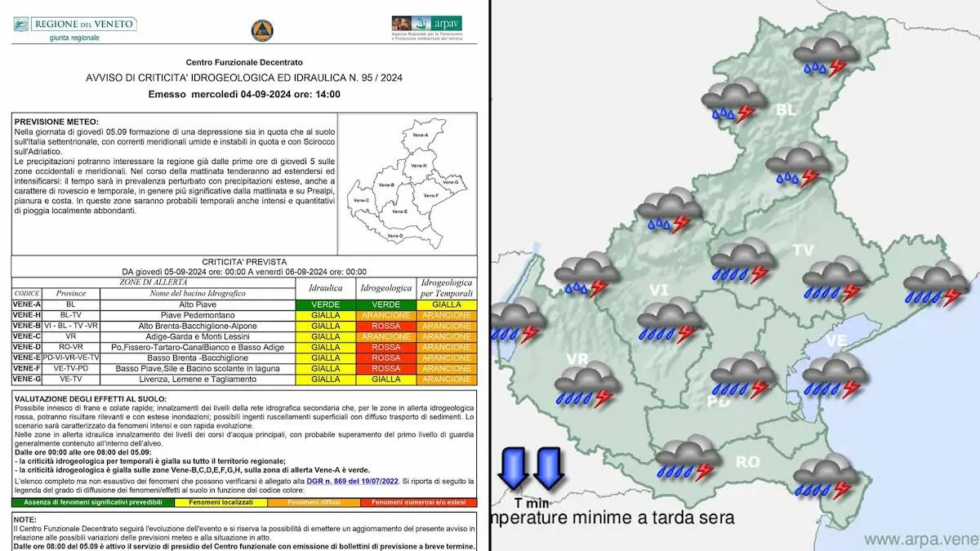Click the small alert zones map thumbnail
The height and width of the screenshot is (551, 980).
click(407, 183)
